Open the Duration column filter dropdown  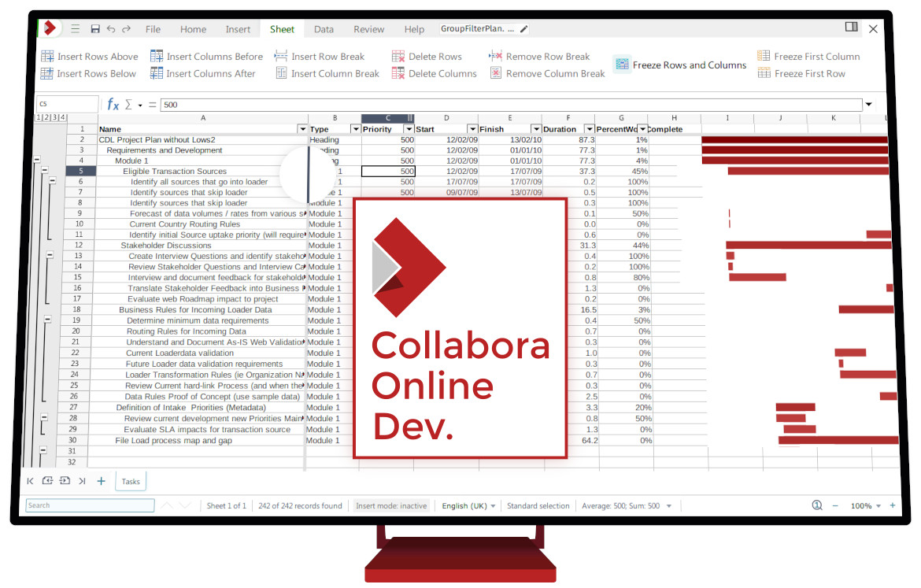pos(589,129)
